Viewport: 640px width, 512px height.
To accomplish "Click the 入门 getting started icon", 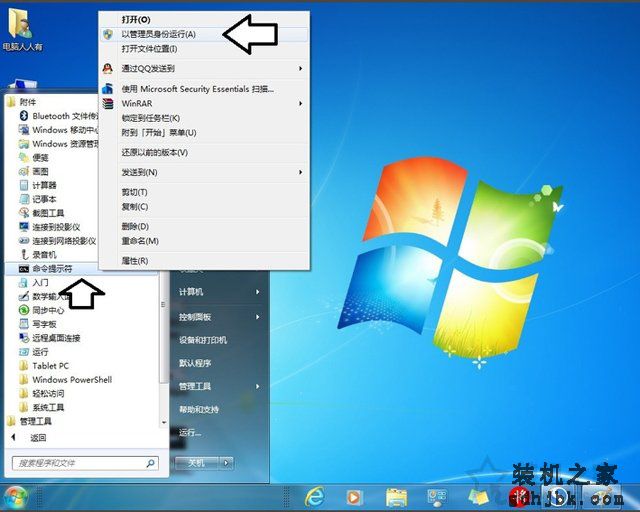I will click(x=24, y=283).
